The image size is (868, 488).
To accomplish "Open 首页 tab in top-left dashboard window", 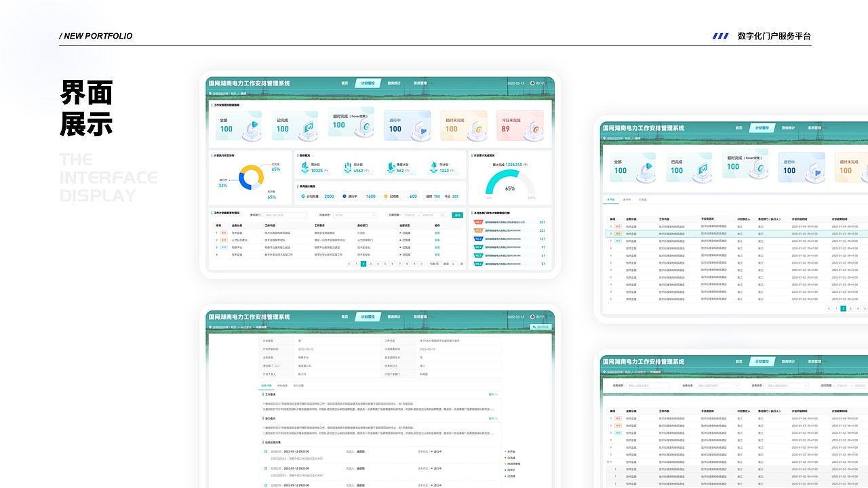I will [x=344, y=83].
